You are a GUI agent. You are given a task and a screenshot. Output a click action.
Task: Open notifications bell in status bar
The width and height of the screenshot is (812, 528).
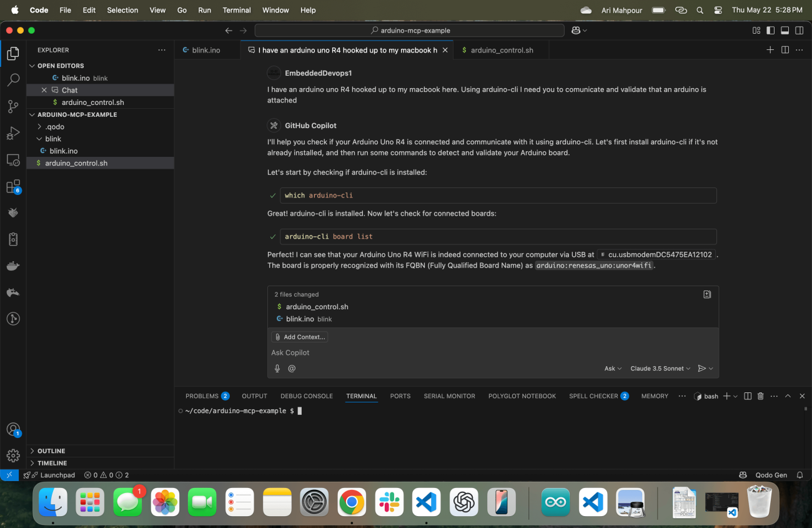(x=800, y=475)
